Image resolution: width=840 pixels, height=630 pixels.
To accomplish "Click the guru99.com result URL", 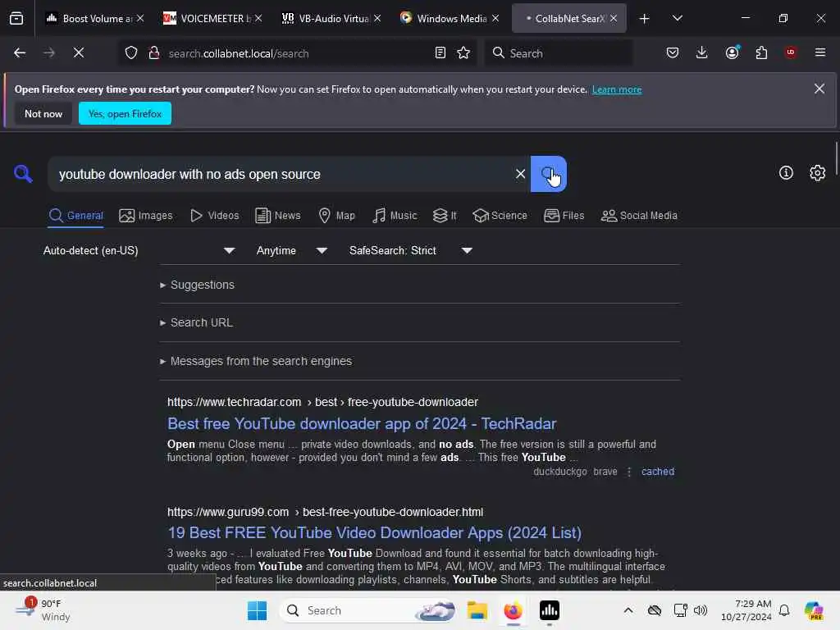I will pyautogui.click(x=325, y=512).
